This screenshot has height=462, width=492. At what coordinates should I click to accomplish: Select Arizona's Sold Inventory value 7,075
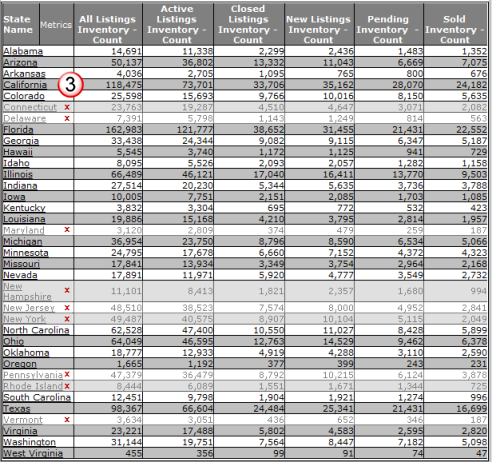[474, 63]
